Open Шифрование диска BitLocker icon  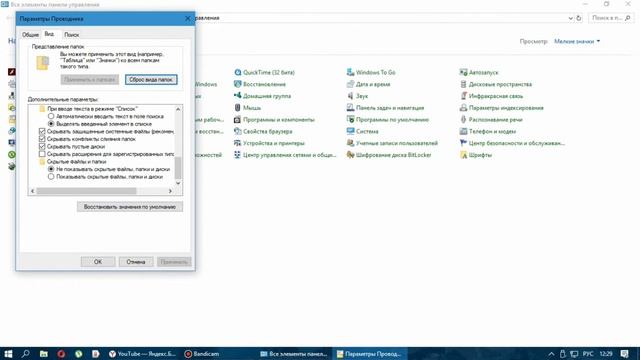(350, 155)
